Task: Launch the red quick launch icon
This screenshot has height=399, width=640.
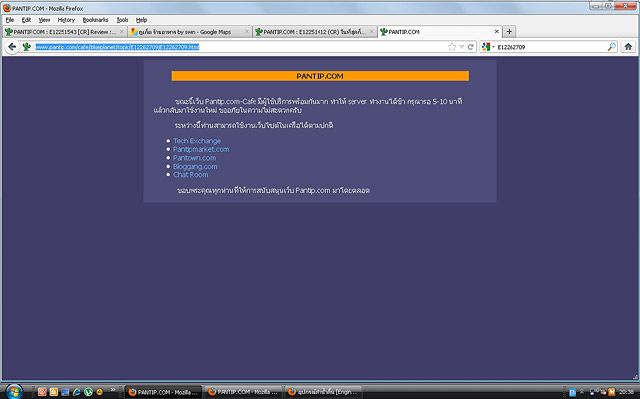Action: 42,392
